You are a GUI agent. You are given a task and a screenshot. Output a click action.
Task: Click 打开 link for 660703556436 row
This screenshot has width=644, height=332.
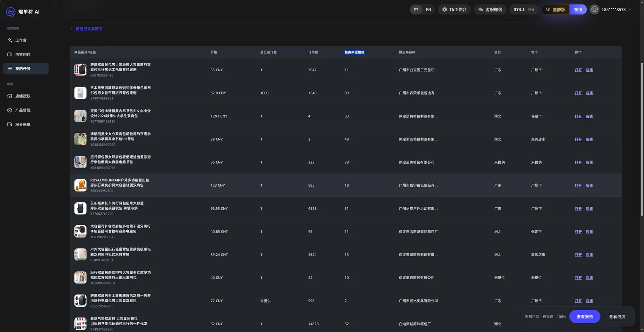pyautogui.click(x=578, y=70)
